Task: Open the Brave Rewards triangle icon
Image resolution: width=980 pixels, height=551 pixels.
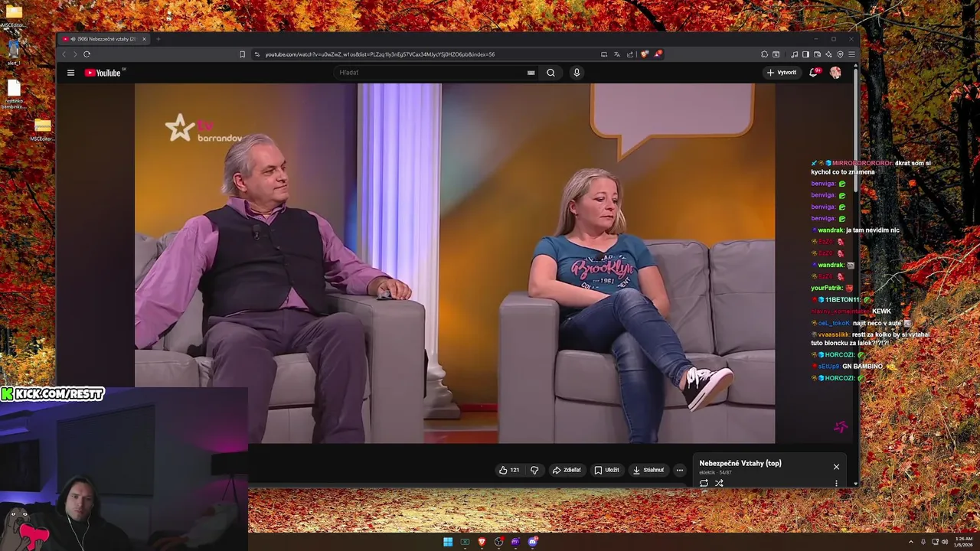Action: 658,54
